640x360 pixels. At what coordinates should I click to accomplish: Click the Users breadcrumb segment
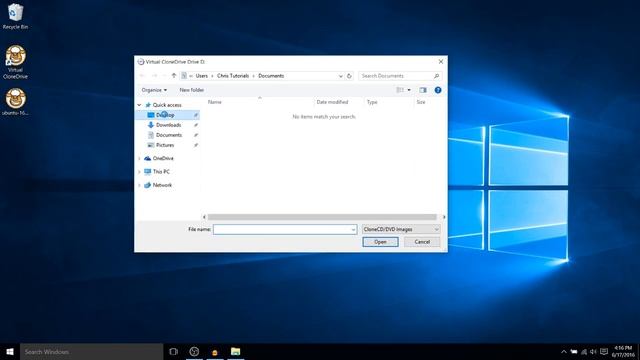[x=202, y=76]
